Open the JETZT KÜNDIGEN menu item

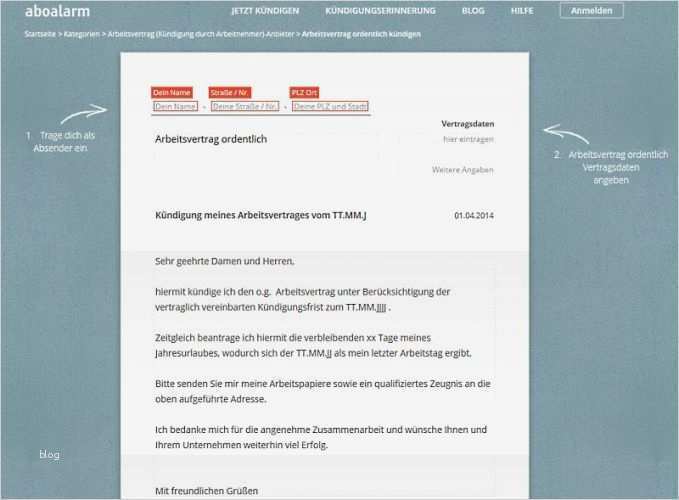(x=265, y=11)
